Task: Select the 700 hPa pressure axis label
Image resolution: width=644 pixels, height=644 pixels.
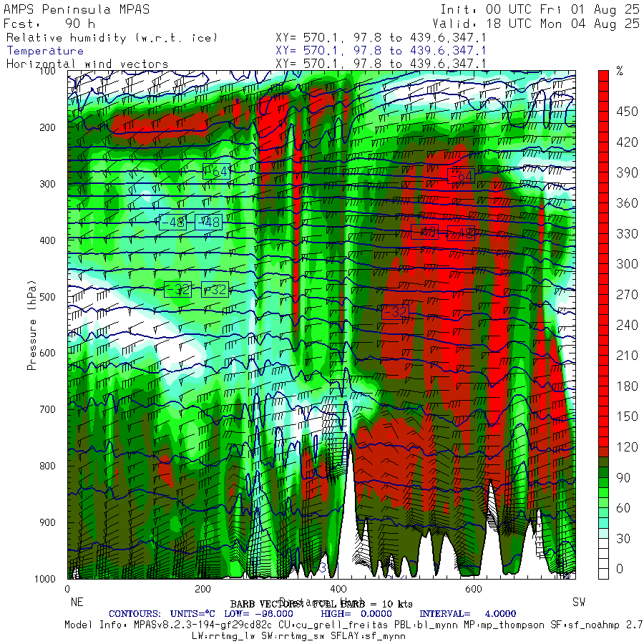Action: click(48, 409)
